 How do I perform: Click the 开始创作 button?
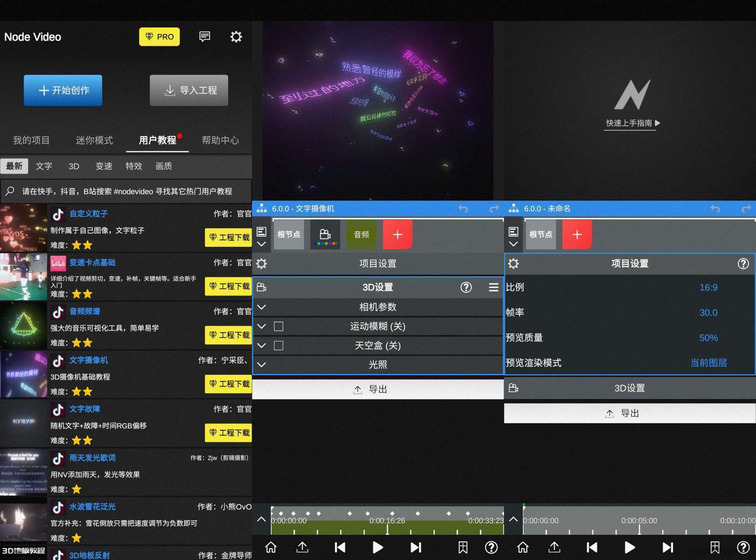(x=63, y=90)
